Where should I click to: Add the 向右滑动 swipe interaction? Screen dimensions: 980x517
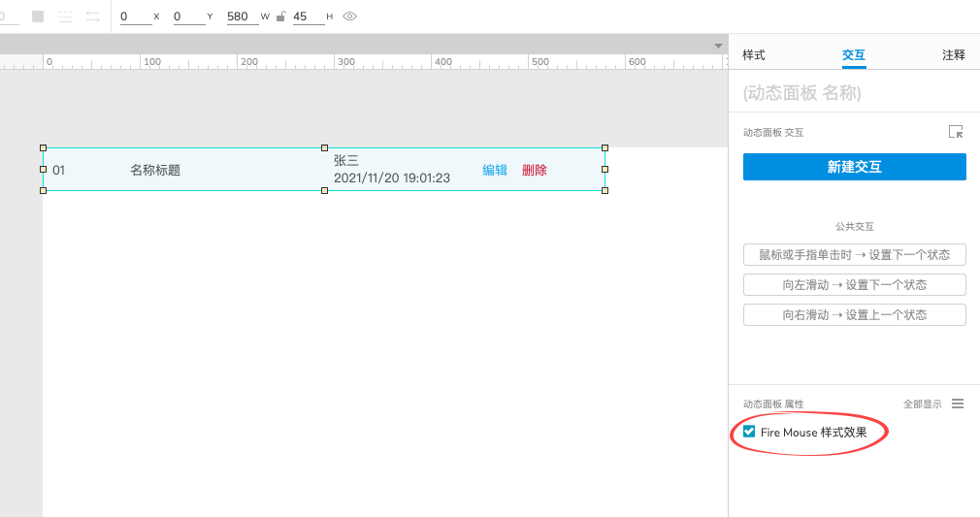tap(854, 315)
